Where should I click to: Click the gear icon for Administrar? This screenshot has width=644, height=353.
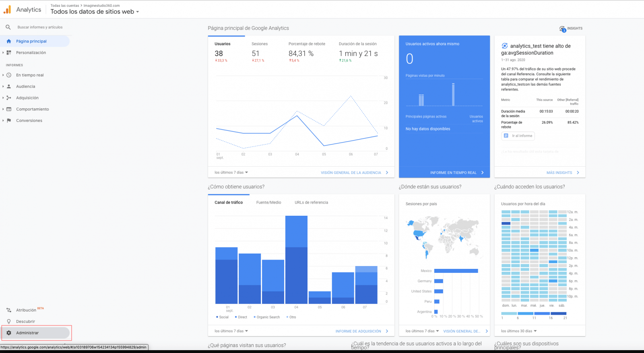pos(9,333)
